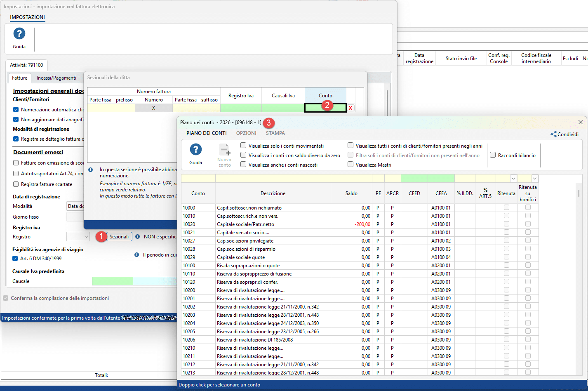Delete the sezionale row with red X

(350, 108)
